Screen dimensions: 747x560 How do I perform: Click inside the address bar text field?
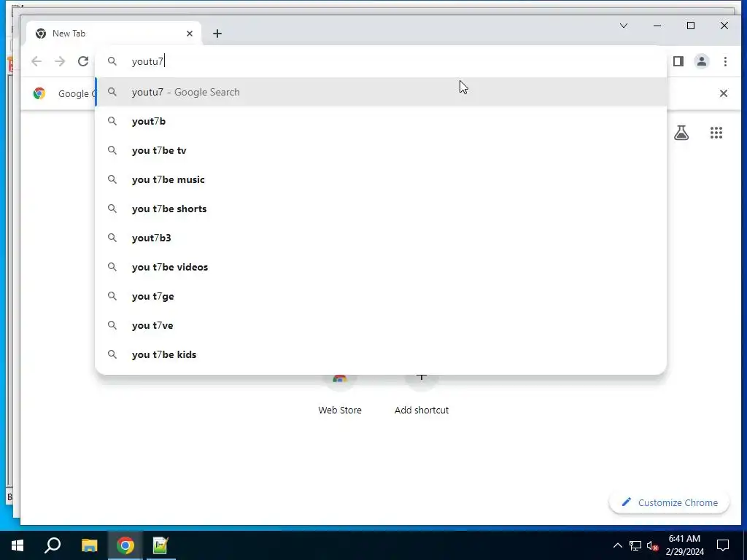coord(381,61)
